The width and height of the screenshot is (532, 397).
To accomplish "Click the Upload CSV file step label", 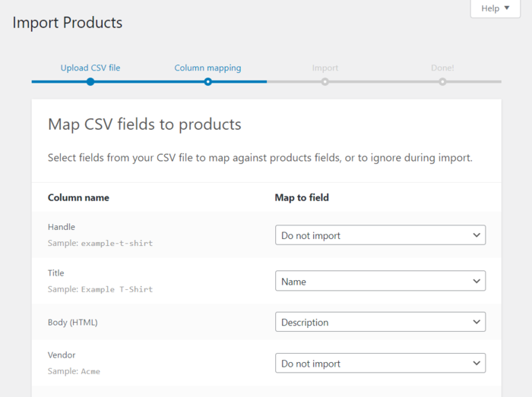I will click(90, 68).
